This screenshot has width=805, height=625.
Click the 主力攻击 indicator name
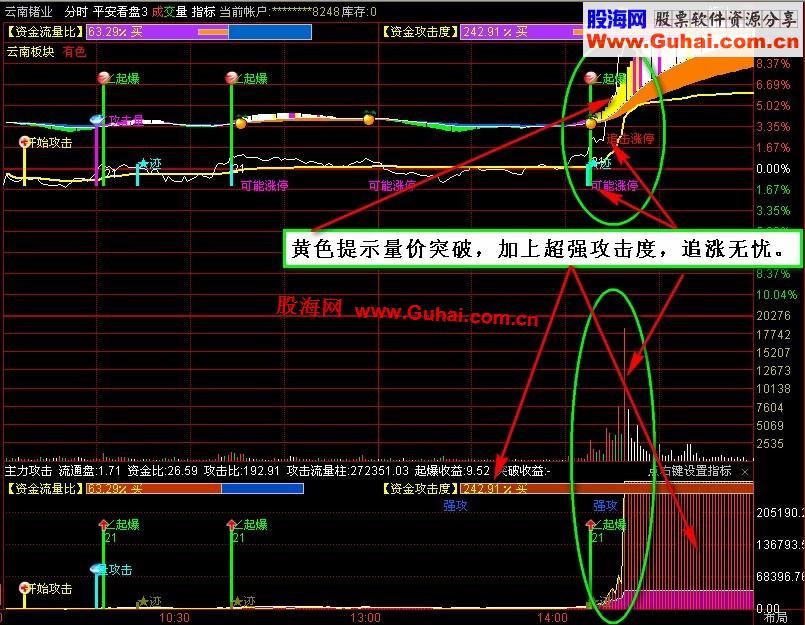click(x=28, y=471)
